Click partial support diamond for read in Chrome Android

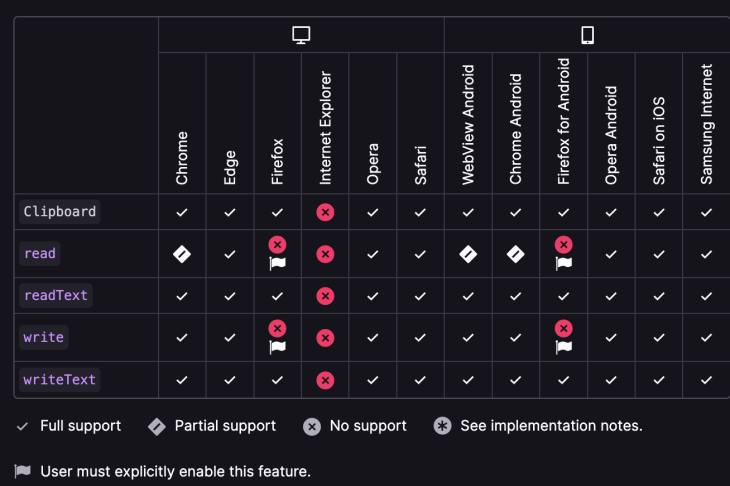(516, 254)
